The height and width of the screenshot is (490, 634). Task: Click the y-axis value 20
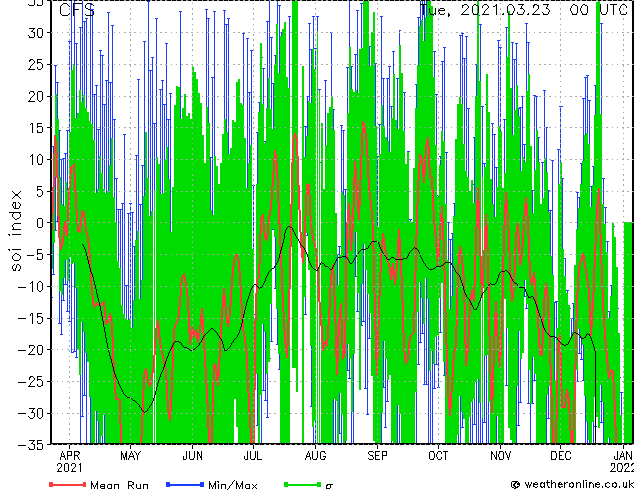pyautogui.click(x=35, y=96)
